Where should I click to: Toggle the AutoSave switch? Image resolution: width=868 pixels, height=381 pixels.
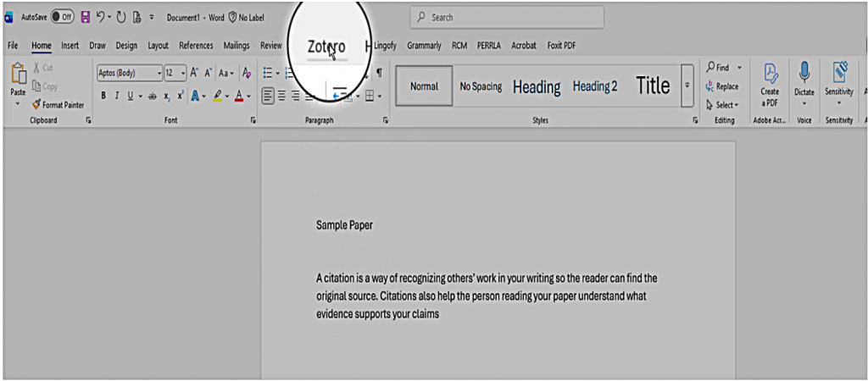tap(62, 17)
